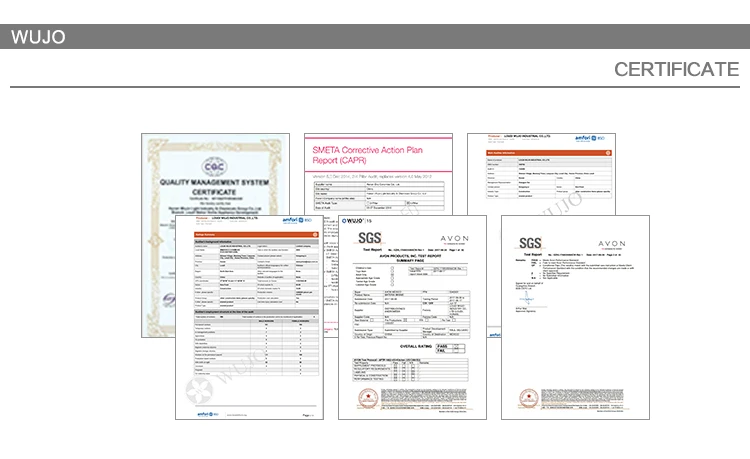Click the SGS logo on the remarks page
This screenshot has width=750, height=459.
click(x=530, y=243)
